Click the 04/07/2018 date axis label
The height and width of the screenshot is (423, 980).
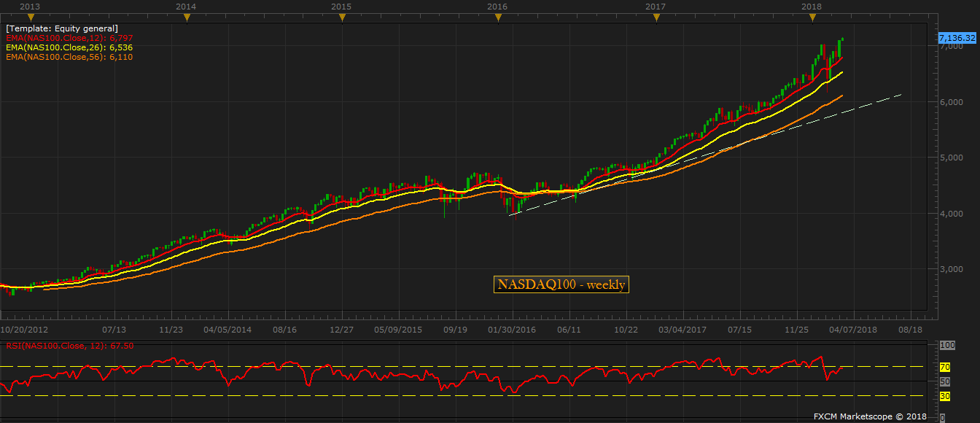click(852, 330)
